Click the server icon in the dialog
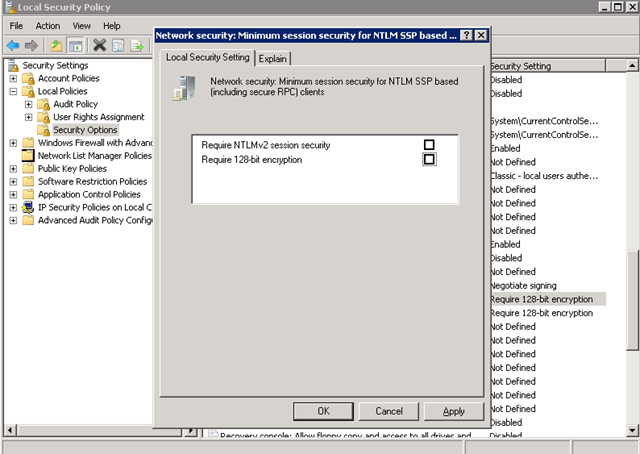This screenshot has height=454, width=640. [184, 88]
